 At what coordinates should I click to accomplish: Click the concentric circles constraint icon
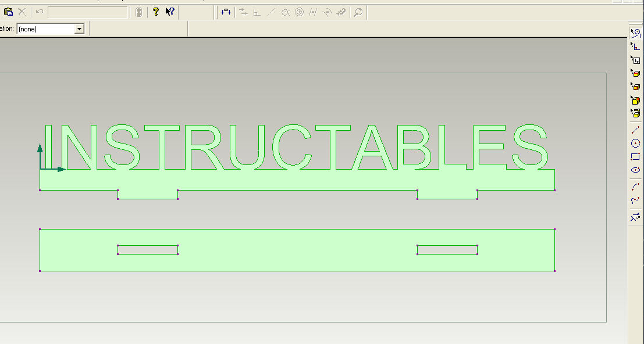(300, 12)
